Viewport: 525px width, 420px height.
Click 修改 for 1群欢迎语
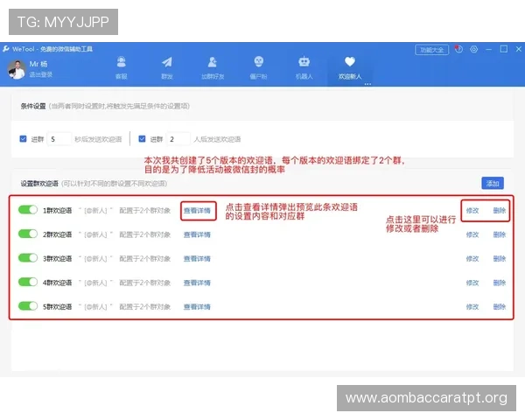[472, 211]
